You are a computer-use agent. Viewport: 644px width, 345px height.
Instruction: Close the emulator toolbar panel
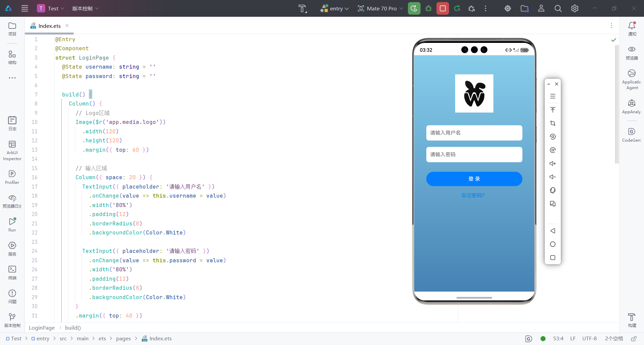coord(556,84)
